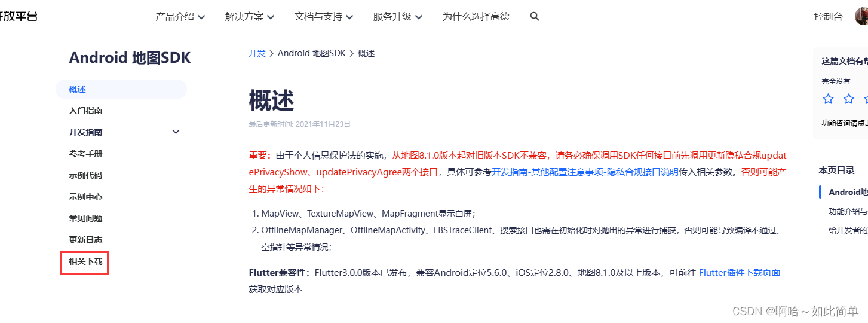The height and width of the screenshot is (323, 868).
Task: Open 示例代码 in the sidebar
Action: [x=85, y=175]
